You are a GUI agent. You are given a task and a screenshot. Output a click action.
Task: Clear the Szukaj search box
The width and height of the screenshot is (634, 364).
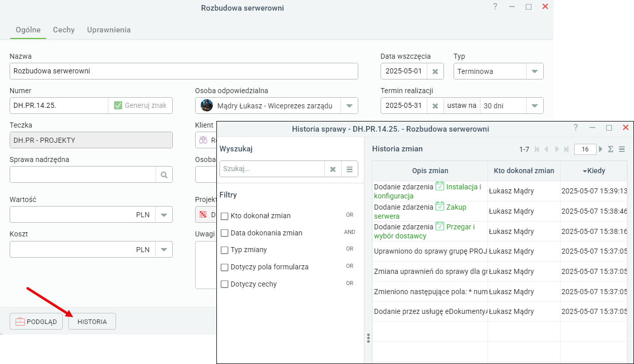click(x=333, y=169)
